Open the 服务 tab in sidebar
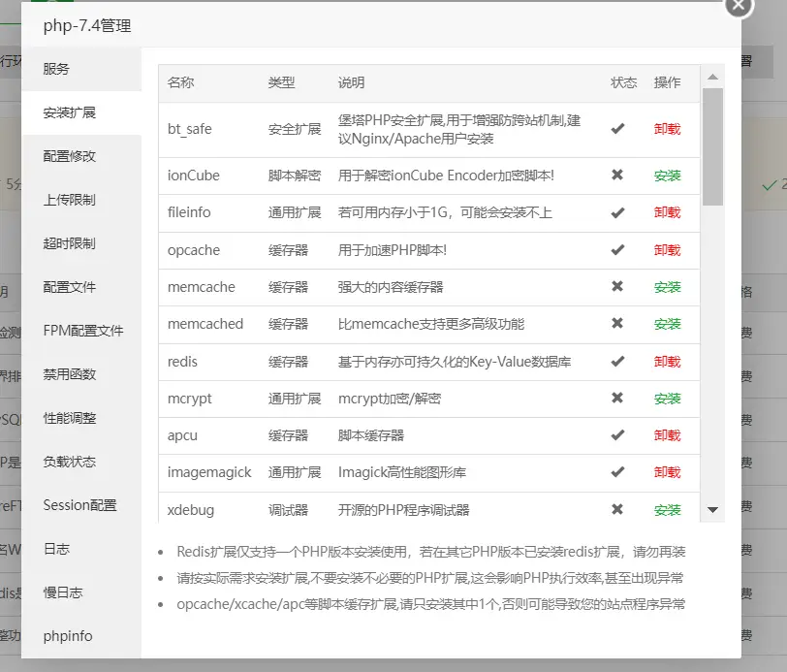 tap(56, 69)
